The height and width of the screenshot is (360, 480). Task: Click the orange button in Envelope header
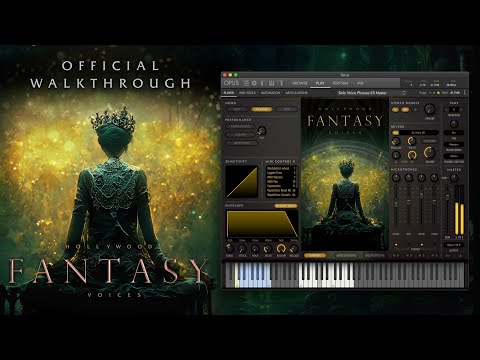coord(286,206)
